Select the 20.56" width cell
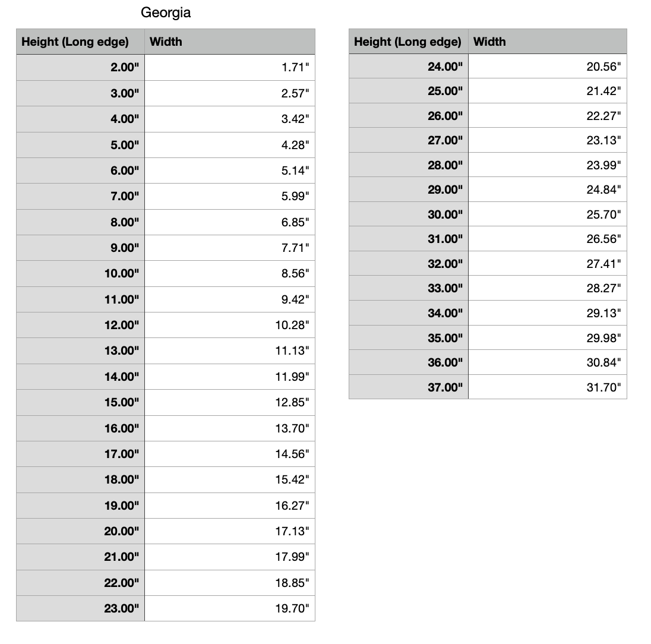The width and height of the screenshot is (651, 644). coord(603,67)
